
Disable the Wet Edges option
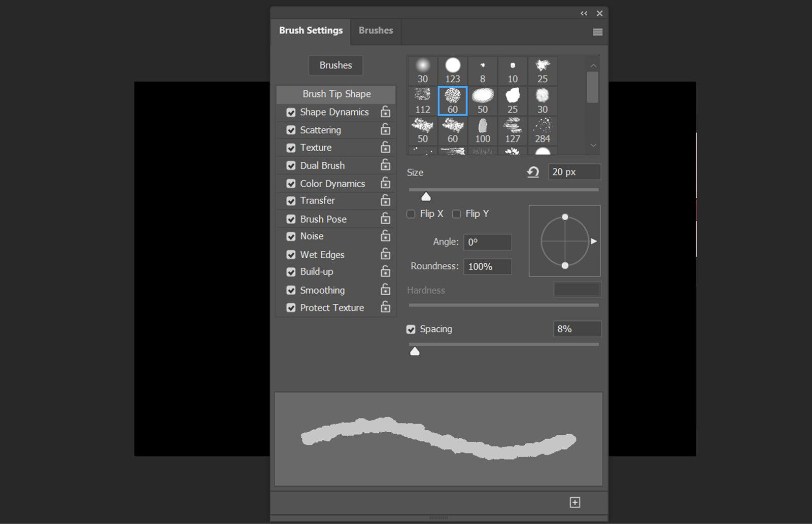point(291,254)
